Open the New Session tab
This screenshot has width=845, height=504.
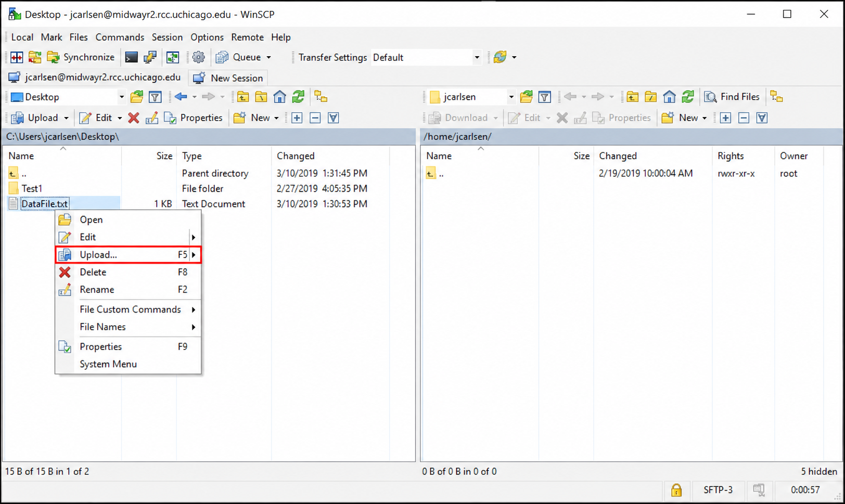coord(228,78)
